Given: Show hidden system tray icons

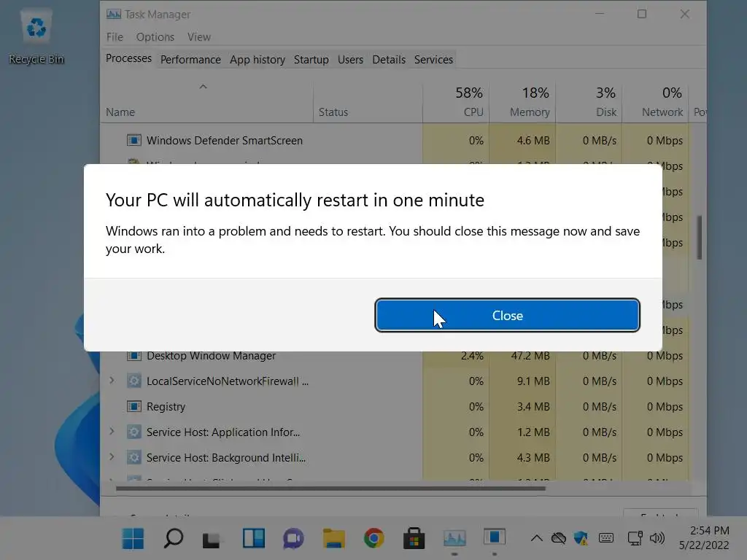Looking at the screenshot, I should point(536,539).
